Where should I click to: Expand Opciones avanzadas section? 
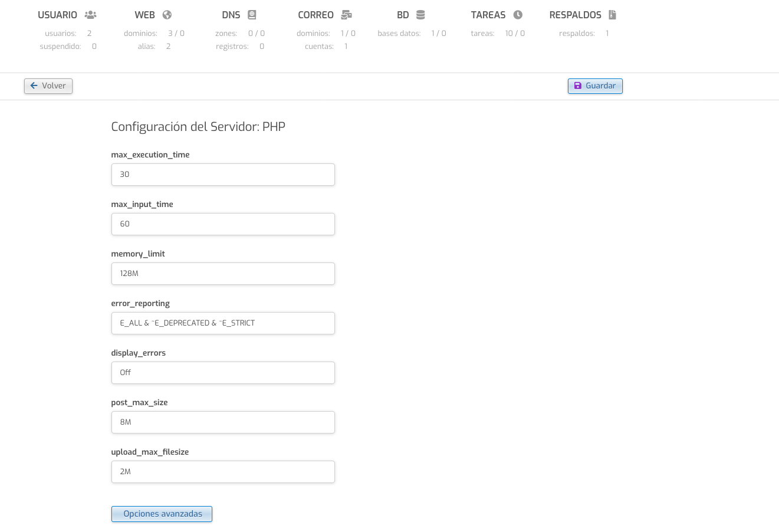[x=162, y=514]
